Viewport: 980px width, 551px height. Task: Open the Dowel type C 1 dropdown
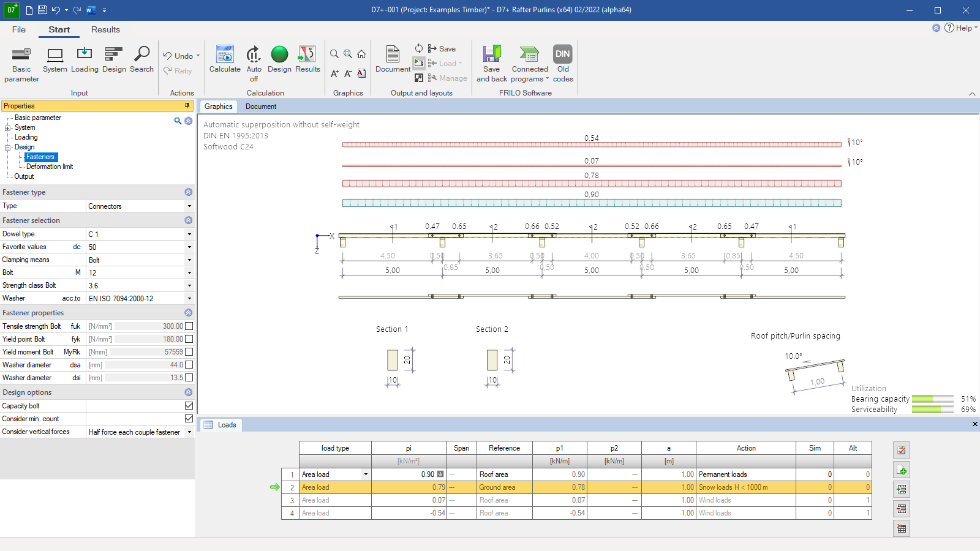(x=189, y=234)
